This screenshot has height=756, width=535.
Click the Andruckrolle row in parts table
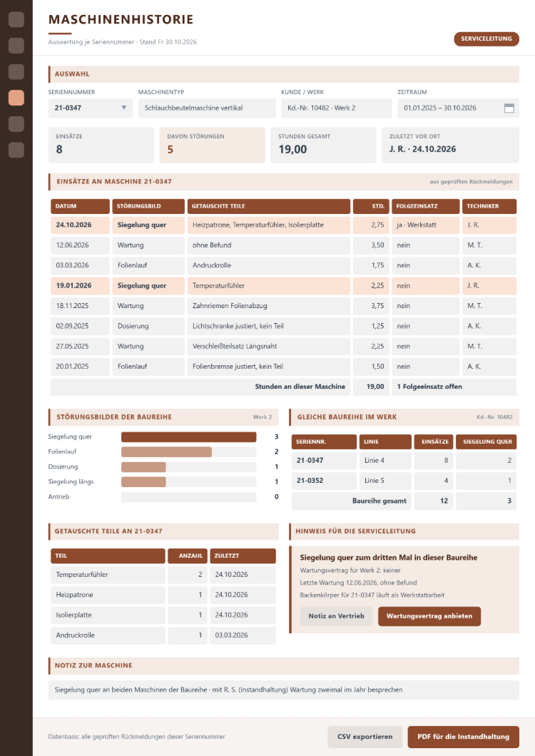(163, 635)
